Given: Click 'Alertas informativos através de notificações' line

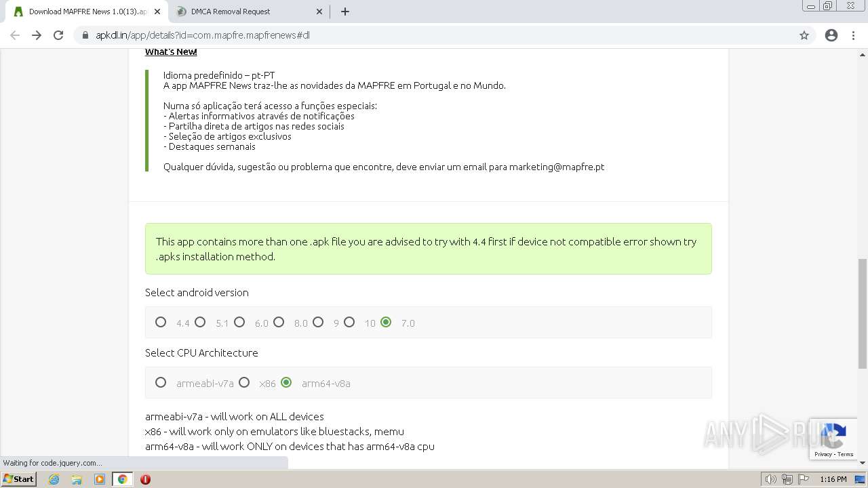Looking at the screenshot, I should tap(259, 116).
